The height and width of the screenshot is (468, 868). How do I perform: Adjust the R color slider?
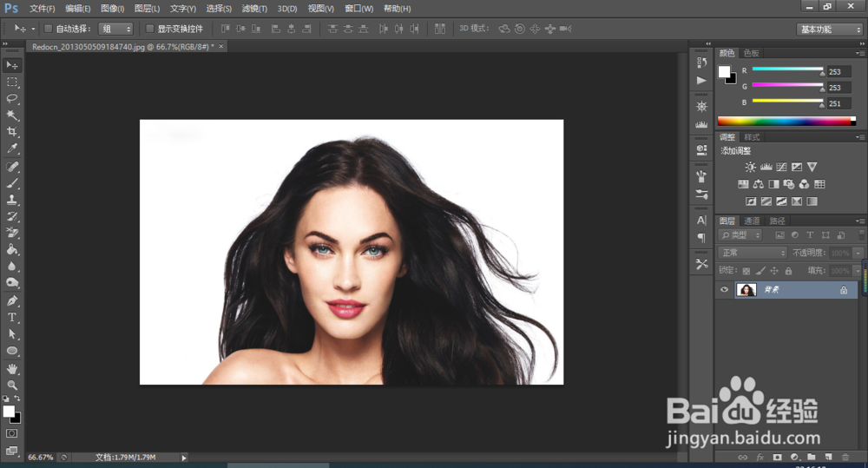788,70
